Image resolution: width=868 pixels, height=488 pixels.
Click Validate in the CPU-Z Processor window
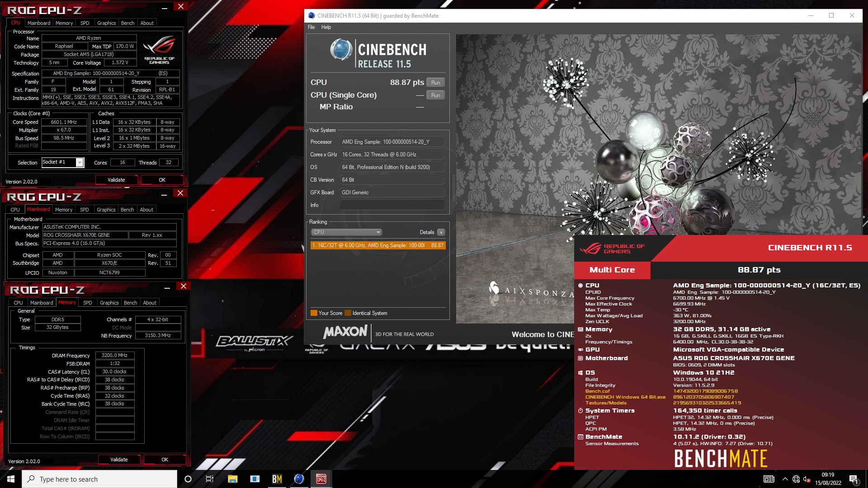116,180
